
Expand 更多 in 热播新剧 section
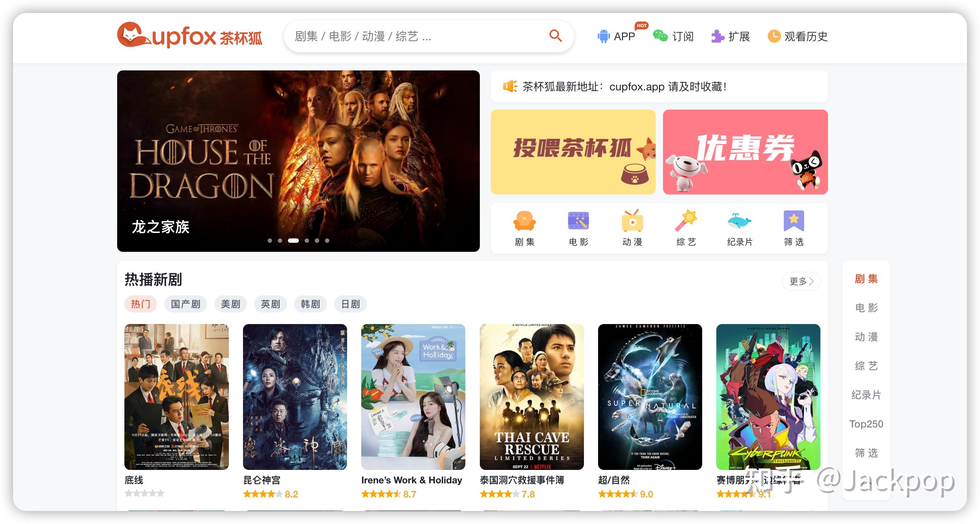click(x=801, y=281)
